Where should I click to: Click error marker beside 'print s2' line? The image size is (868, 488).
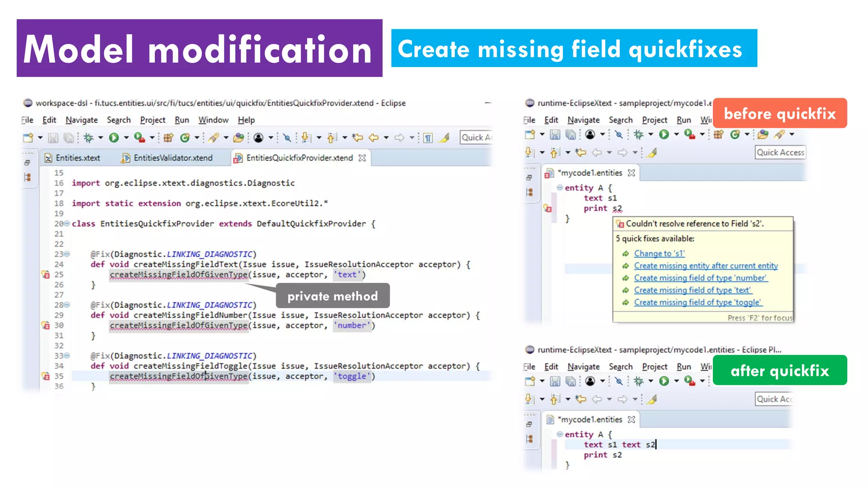[548, 208]
